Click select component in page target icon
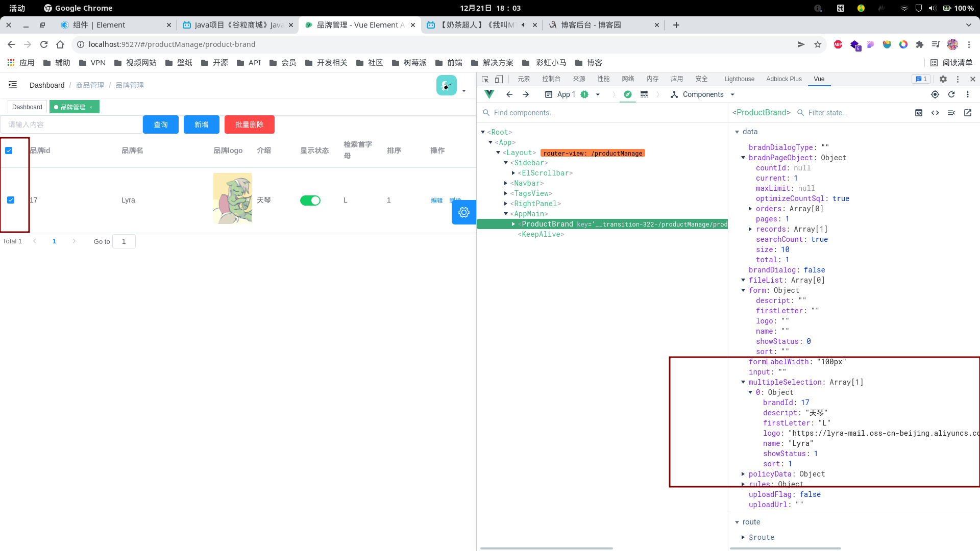This screenshot has width=980, height=551. 935,94
